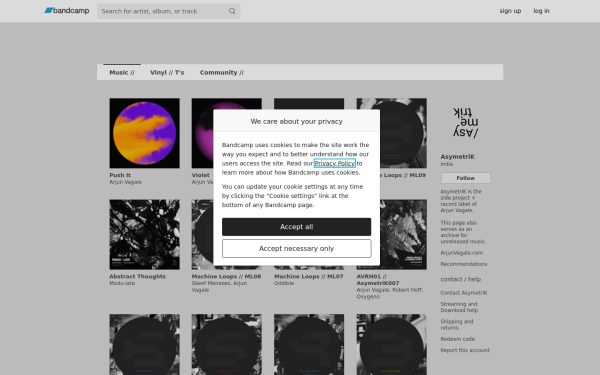Open Contact AsymetriK link
The width and height of the screenshot is (600, 375).
tap(464, 293)
